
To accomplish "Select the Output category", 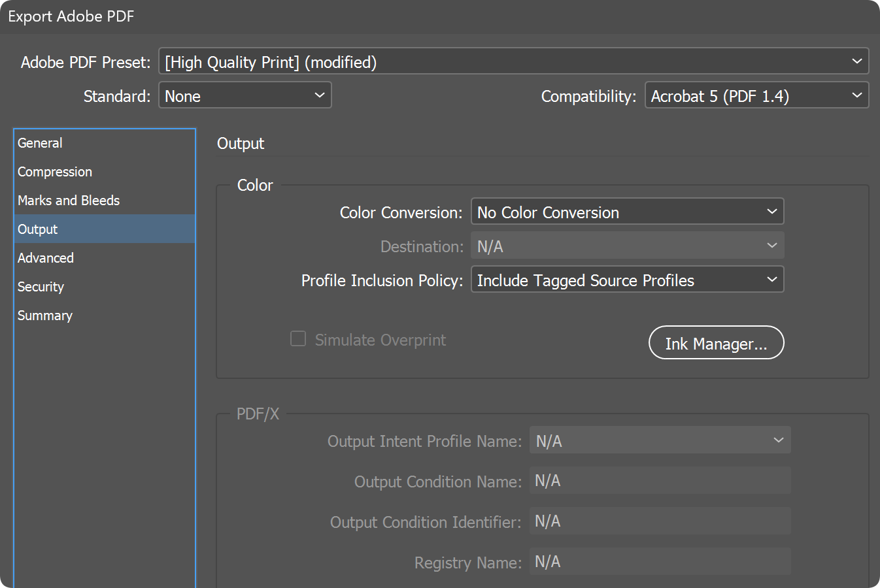I will [x=105, y=229].
